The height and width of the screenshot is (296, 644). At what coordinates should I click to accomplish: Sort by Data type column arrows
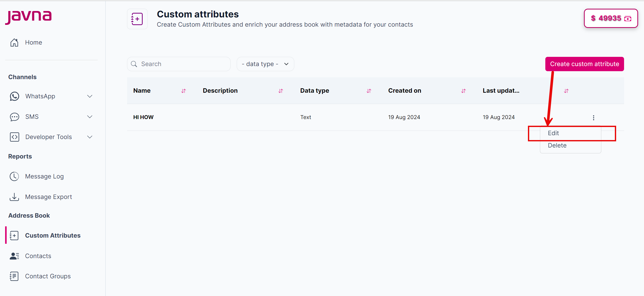(x=369, y=91)
